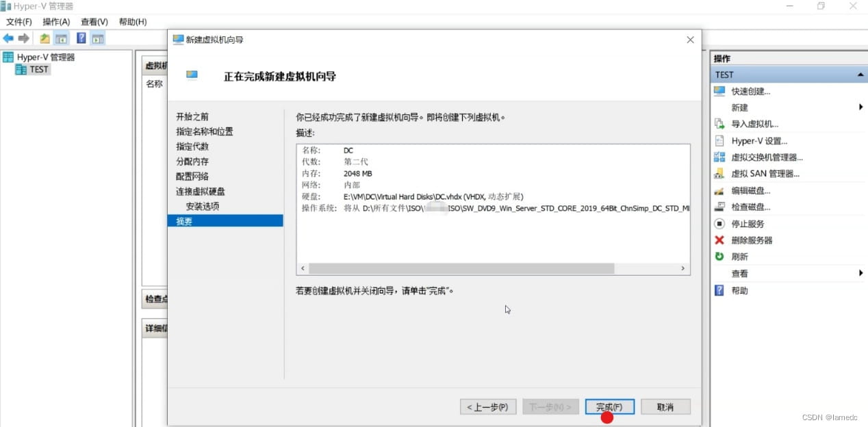Click the green 刷新 refresh icon
Image resolution: width=868 pixels, height=427 pixels.
click(x=719, y=257)
